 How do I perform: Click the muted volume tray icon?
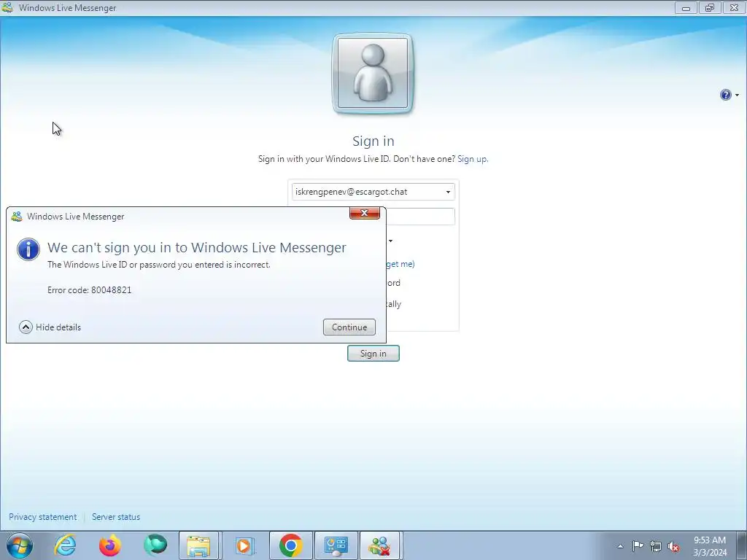click(x=673, y=546)
